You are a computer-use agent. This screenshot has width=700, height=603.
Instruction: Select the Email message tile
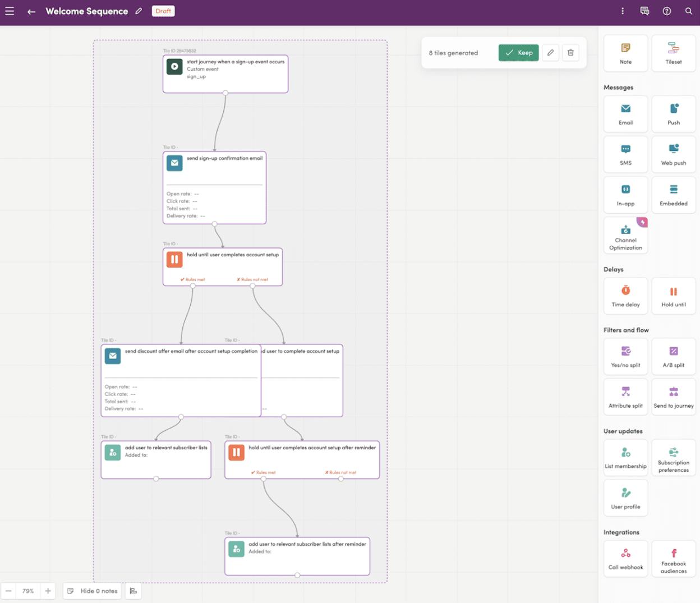click(625, 114)
